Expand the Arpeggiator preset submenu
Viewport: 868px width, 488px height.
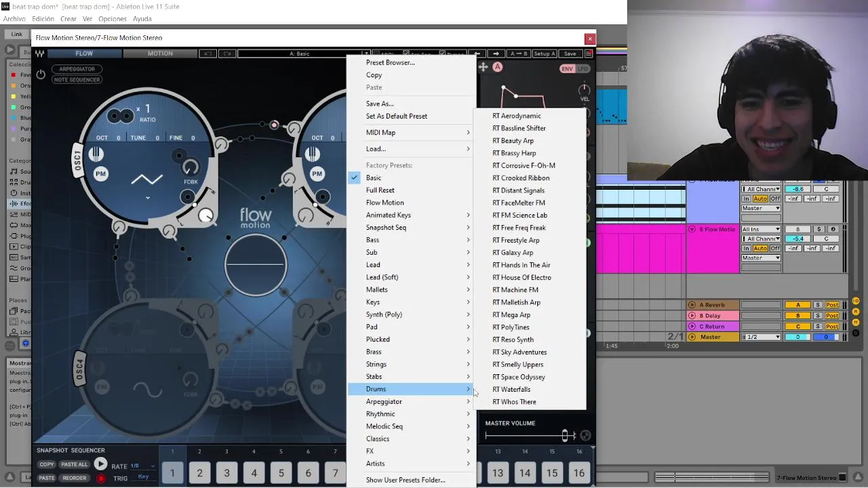[411, 401]
